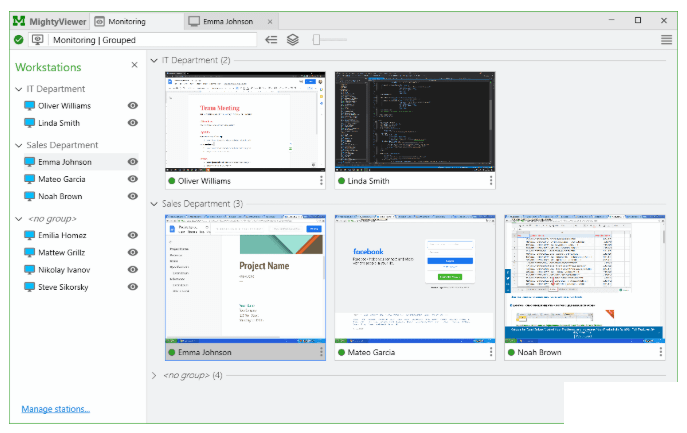Click Oliver Williams monitor icon in sidebar
The image size is (687, 433).
[x=29, y=106]
